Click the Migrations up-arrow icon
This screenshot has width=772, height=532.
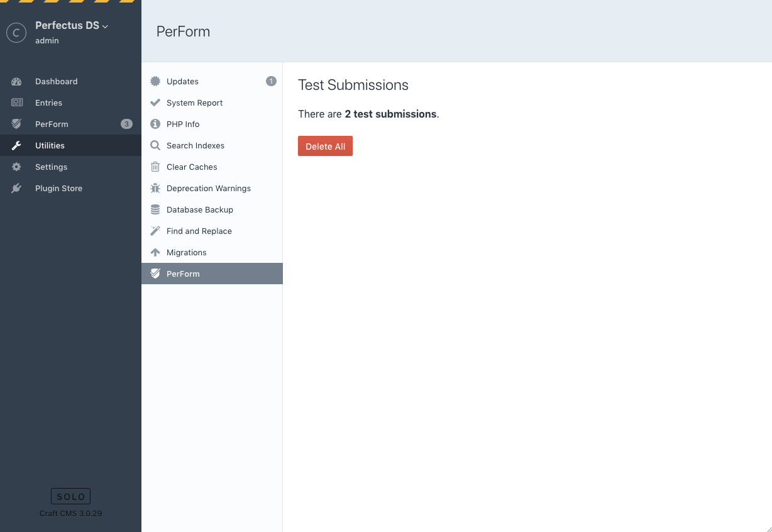point(155,253)
